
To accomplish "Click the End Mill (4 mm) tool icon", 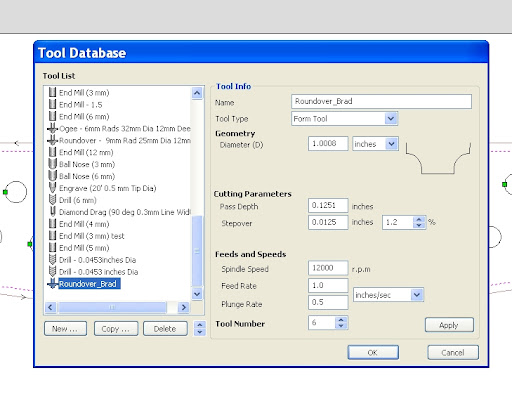I will 52,224.
